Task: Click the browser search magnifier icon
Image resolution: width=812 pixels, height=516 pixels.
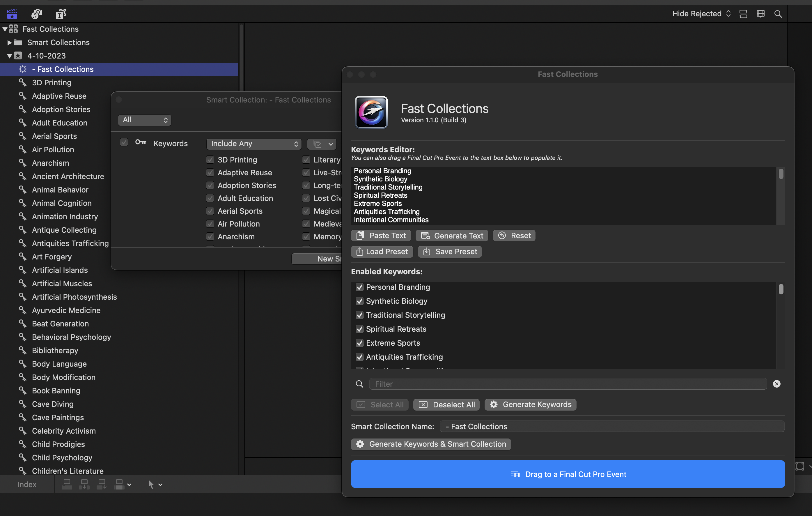Action: pyautogui.click(x=778, y=14)
